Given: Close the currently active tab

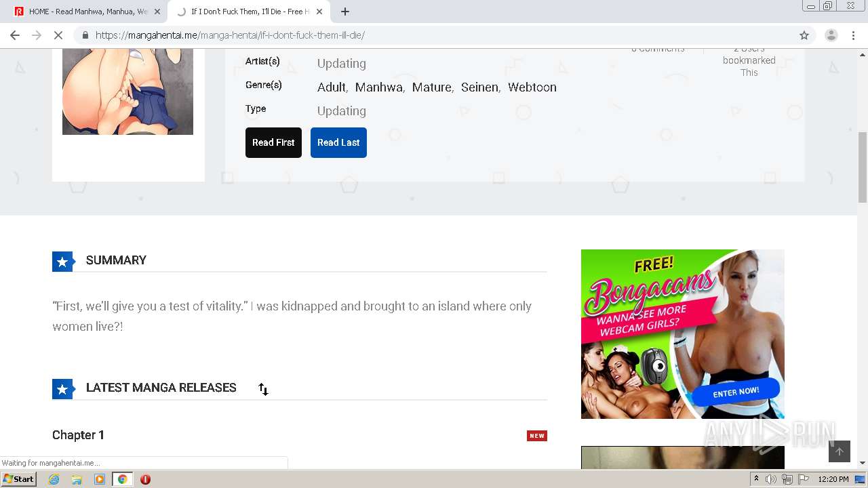Looking at the screenshot, I should [x=319, y=12].
